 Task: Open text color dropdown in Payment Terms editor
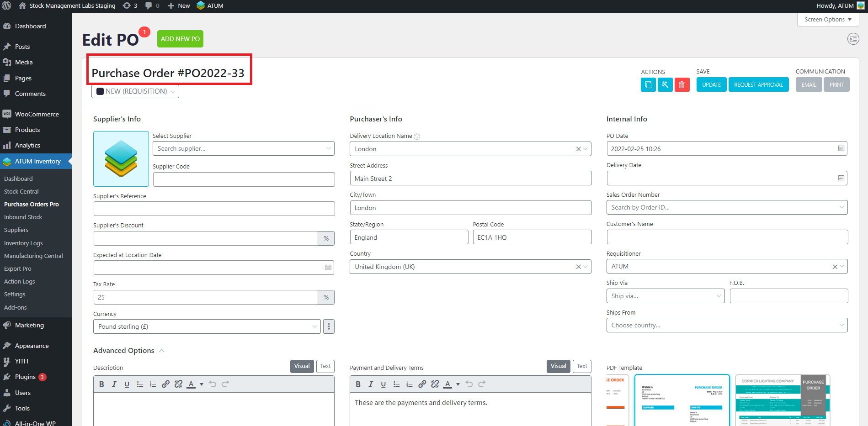458,384
